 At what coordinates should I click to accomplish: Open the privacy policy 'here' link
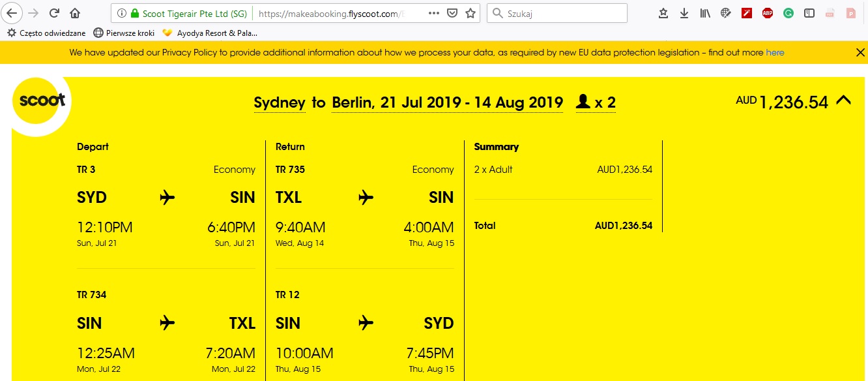coord(775,52)
